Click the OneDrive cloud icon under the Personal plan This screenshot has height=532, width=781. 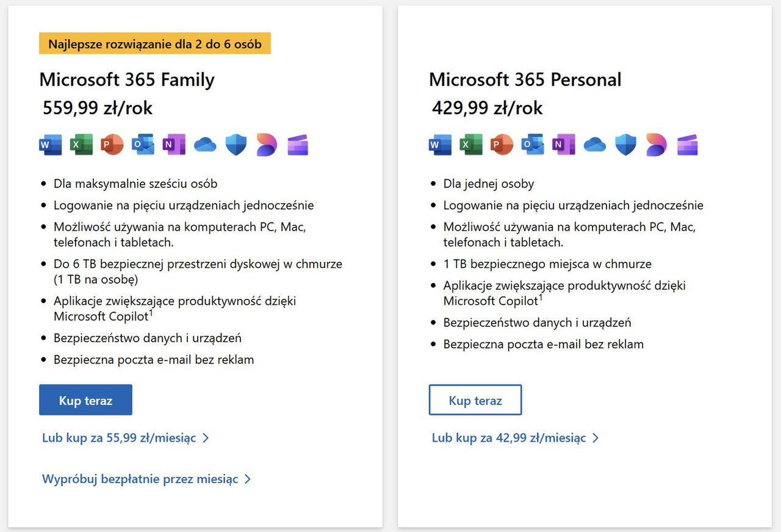(594, 145)
